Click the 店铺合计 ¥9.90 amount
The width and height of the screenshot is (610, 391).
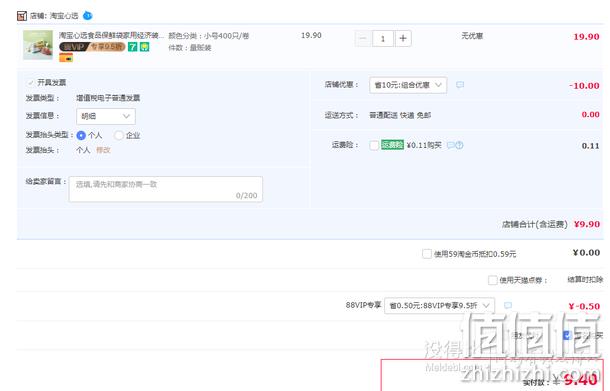[x=587, y=224]
